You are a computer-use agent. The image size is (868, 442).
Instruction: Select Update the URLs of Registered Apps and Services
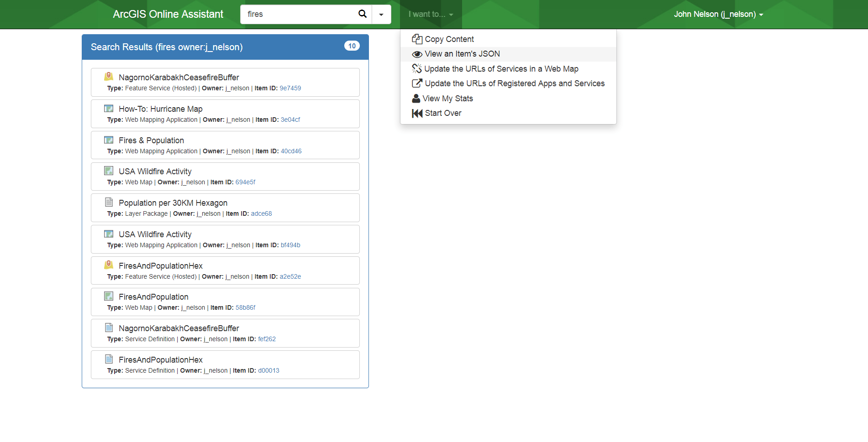pos(508,83)
